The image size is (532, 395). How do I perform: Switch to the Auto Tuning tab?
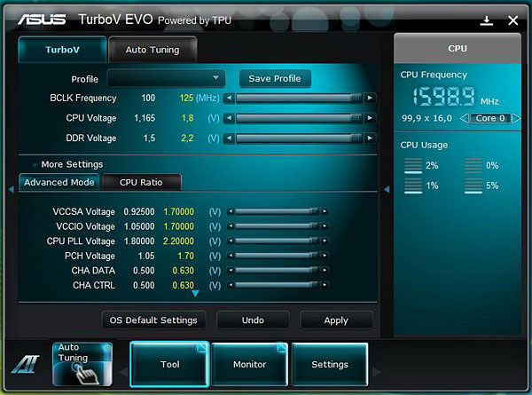153,50
